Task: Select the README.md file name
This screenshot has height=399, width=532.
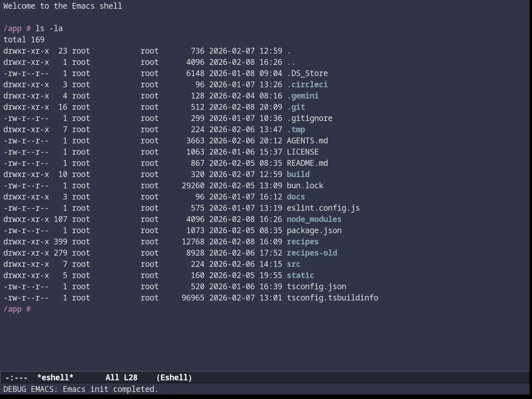Action: click(x=307, y=163)
